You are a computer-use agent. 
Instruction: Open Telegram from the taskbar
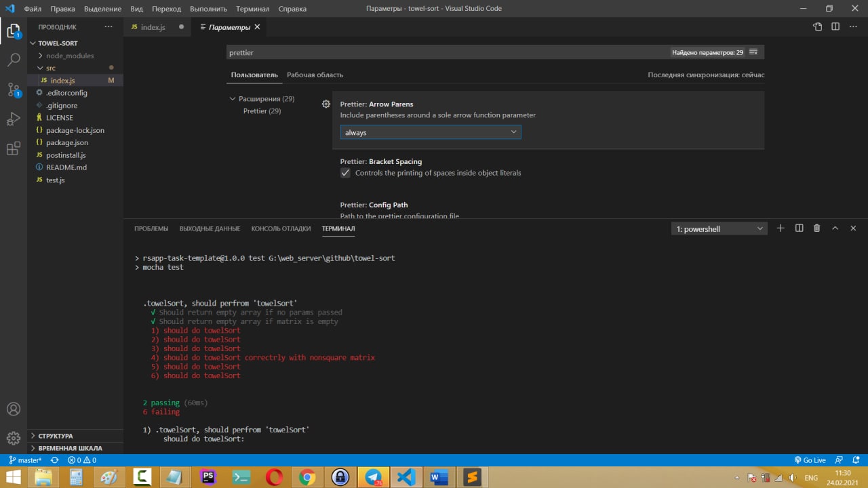point(373,477)
